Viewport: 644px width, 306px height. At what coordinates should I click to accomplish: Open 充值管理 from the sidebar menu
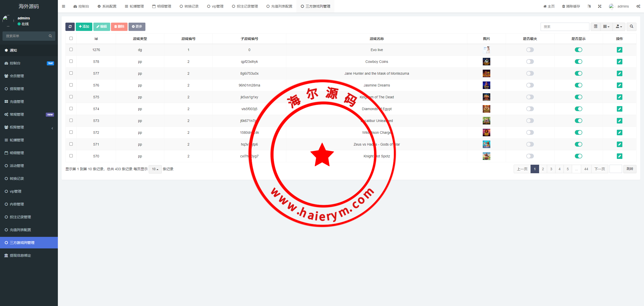(29, 101)
